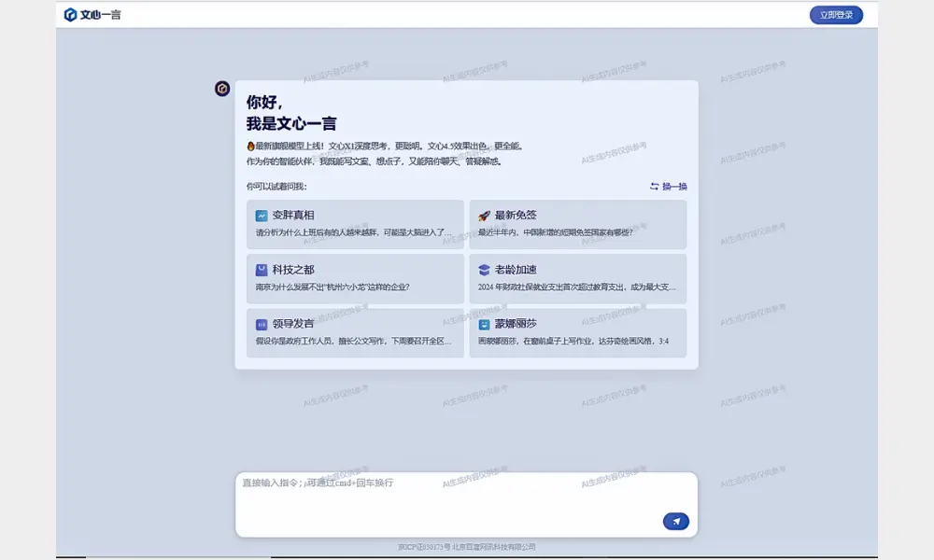Open the 最新免签 suggestion card
The width and height of the screenshot is (934, 560).
point(578,224)
